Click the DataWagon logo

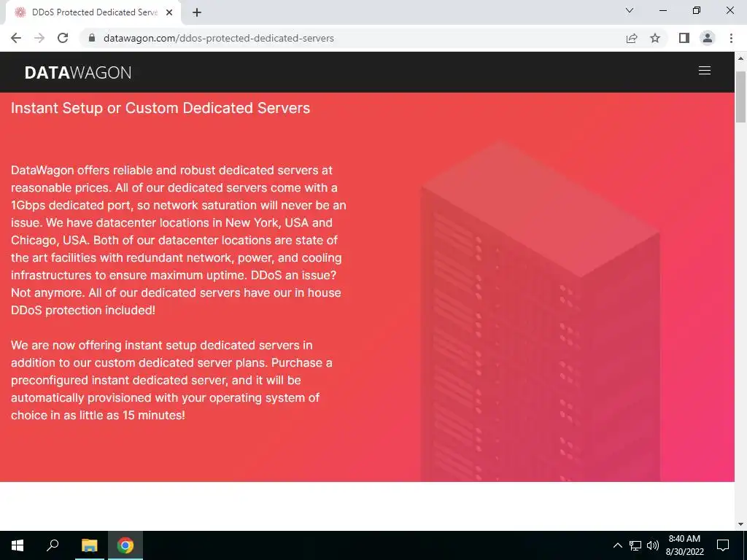point(77,72)
